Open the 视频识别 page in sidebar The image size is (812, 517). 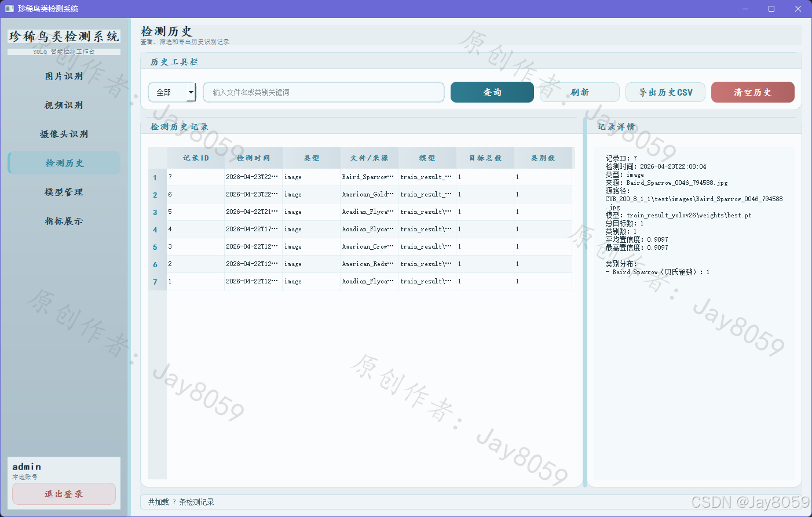pos(64,105)
